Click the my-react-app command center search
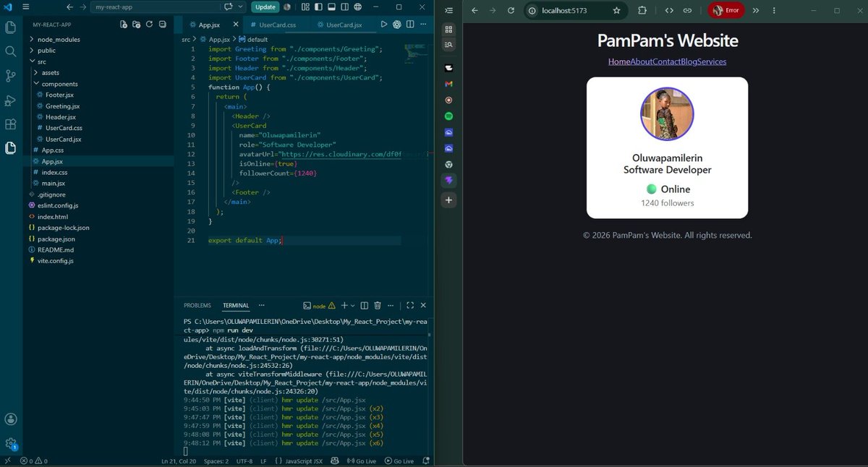This screenshot has height=467, width=868. [155, 7]
